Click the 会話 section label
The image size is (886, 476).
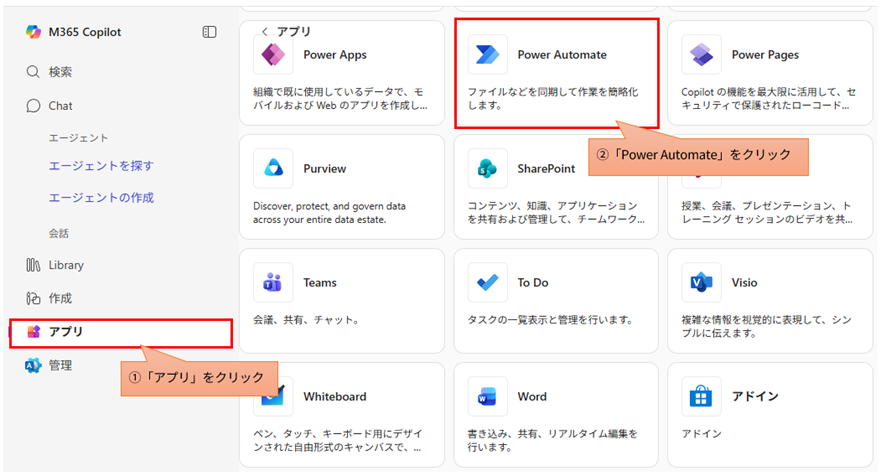click(59, 233)
